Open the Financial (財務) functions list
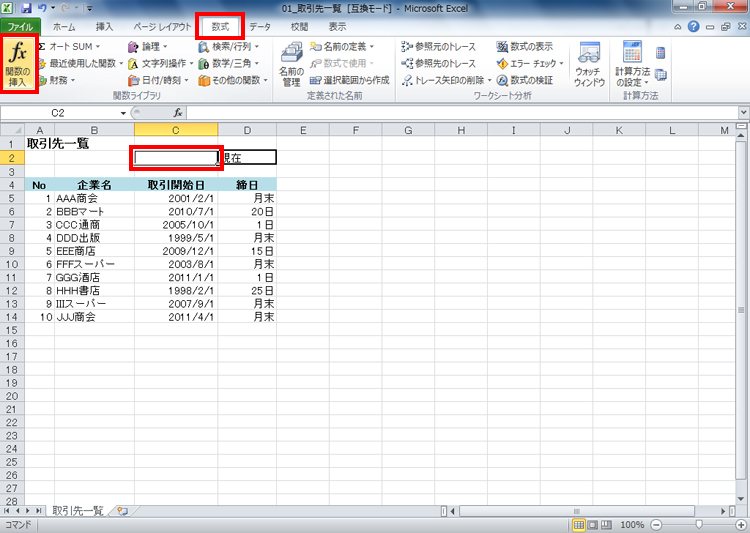The width and height of the screenshot is (750, 533). click(x=57, y=80)
